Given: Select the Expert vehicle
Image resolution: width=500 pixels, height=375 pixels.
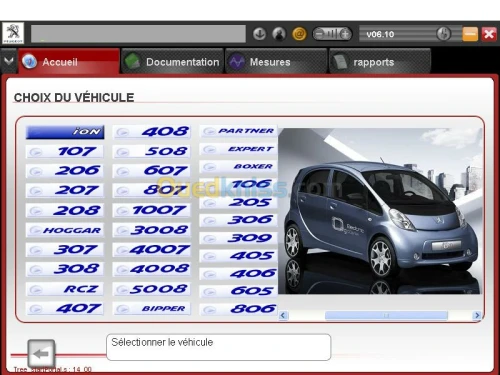Looking at the screenshot, I should pyautogui.click(x=238, y=149).
